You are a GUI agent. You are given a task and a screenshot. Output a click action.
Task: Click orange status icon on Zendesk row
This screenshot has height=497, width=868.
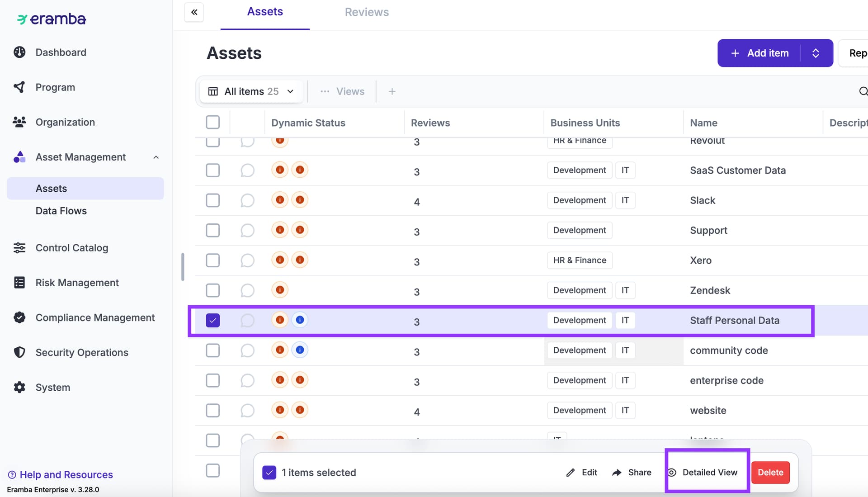[x=280, y=290]
